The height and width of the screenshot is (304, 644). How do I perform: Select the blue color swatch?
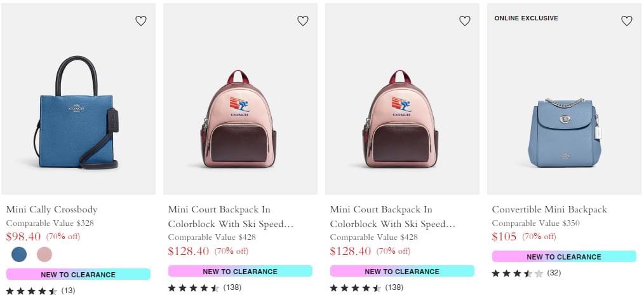point(20,254)
